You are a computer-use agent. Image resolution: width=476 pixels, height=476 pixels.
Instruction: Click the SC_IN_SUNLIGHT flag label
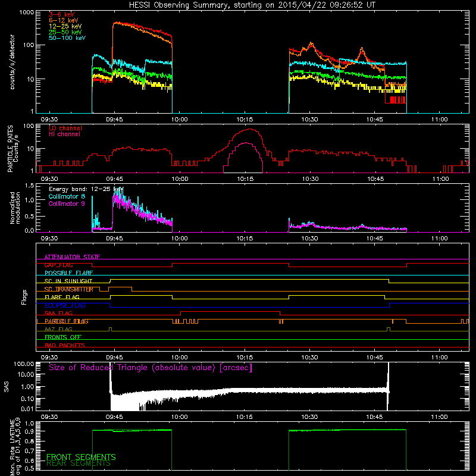(68, 281)
